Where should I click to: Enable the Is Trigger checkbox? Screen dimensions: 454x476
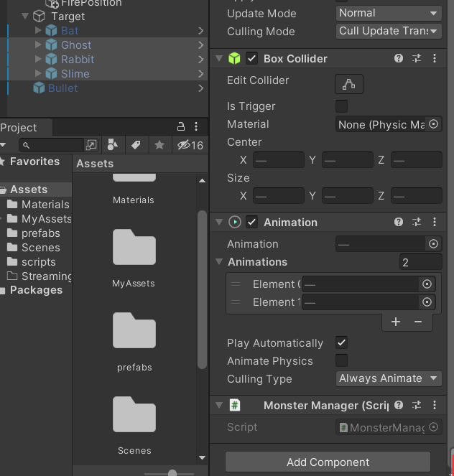(342, 106)
